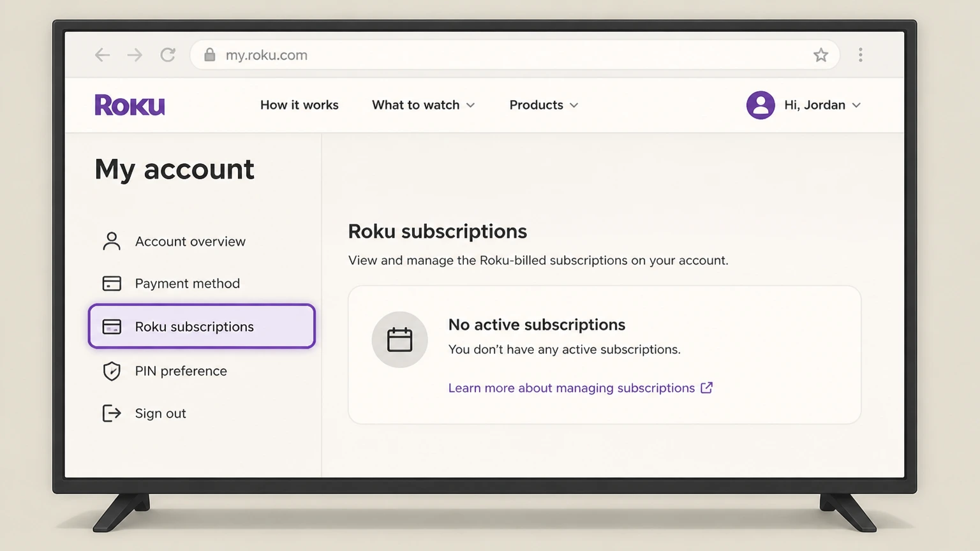The width and height of the screenshot is (980, 551).
Task: Click the Hi, Jordan greeting
Action: pyautogui.click(x=815, y=105)
